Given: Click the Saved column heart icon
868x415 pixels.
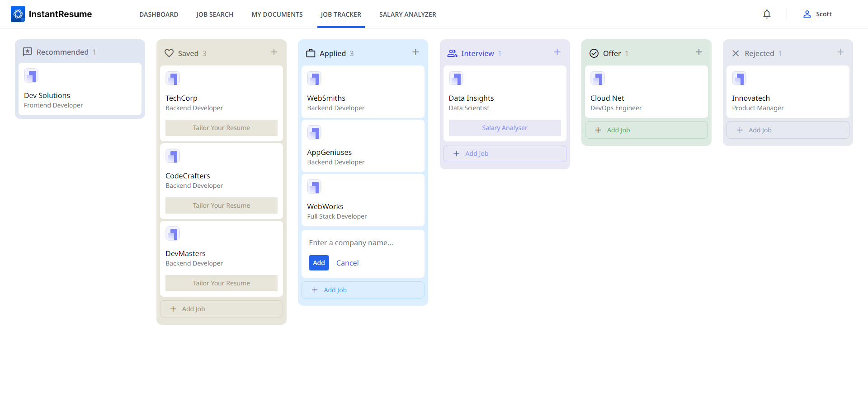Looking at the screenshot, I should 169,53.
